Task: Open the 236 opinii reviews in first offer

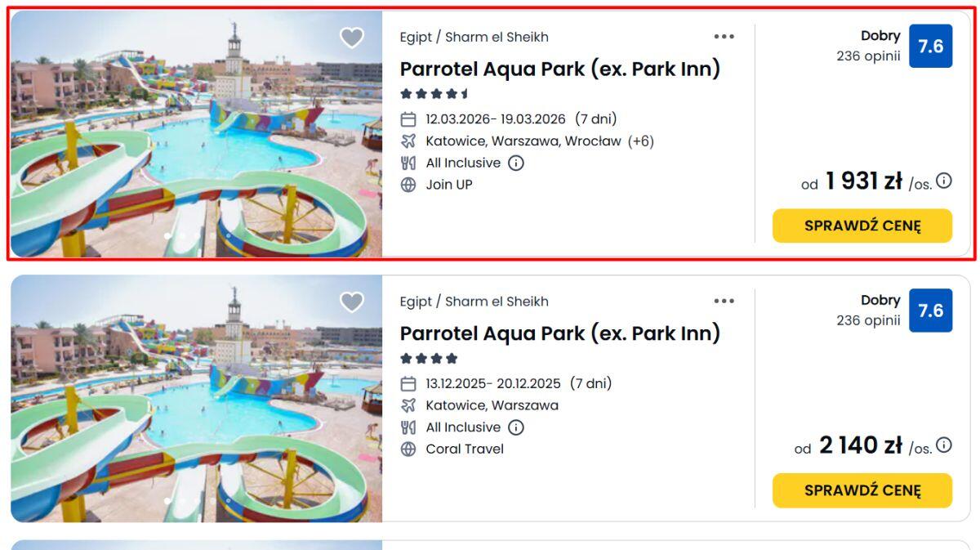Action: click(868, 56)
